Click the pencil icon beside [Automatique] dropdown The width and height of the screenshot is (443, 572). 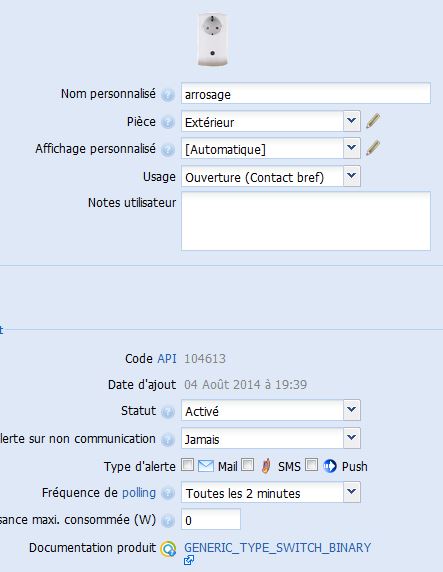point(373,148)
